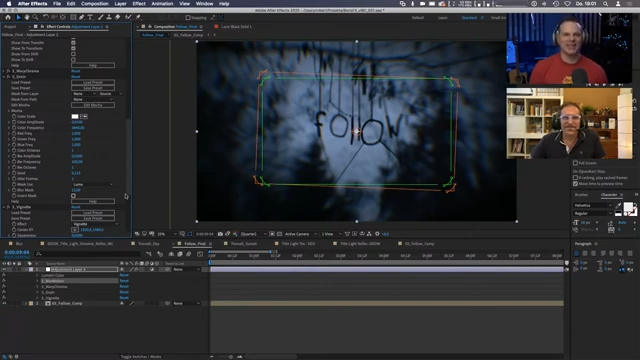Screen dimensions: 640x360
Task: Toggle the Invert Mask checkbox
Action: point(73,196)
